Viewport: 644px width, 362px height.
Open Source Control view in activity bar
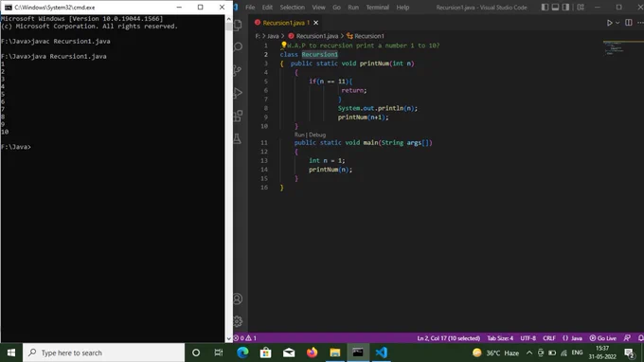tap(239, 70)
